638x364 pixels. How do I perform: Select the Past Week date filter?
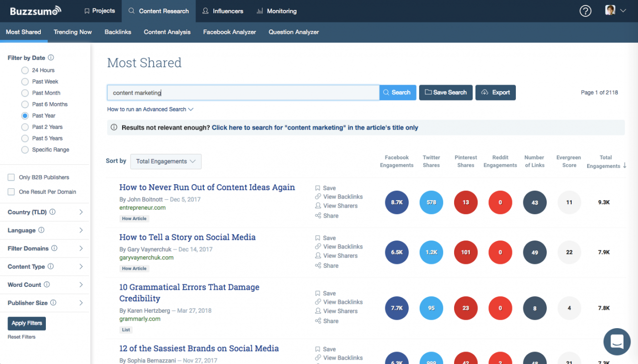(25, 82)
